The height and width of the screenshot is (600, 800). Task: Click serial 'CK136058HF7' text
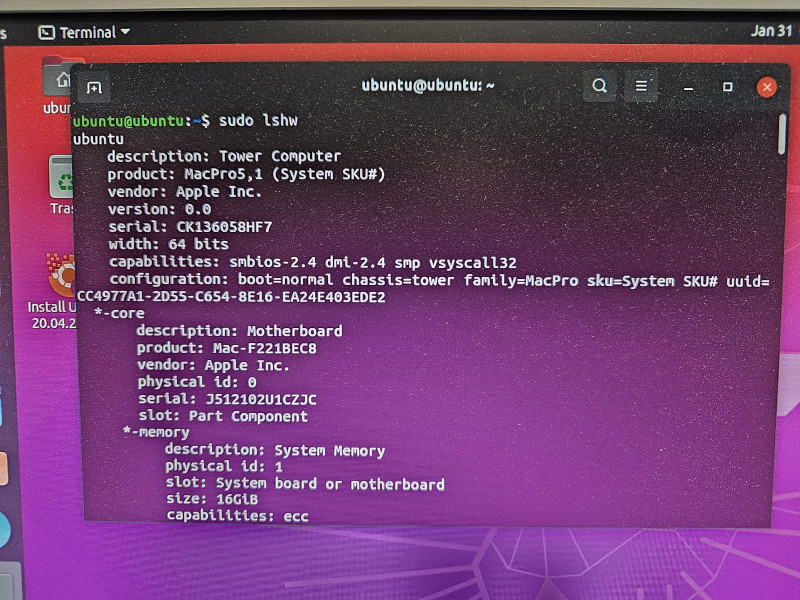(224, 227)
